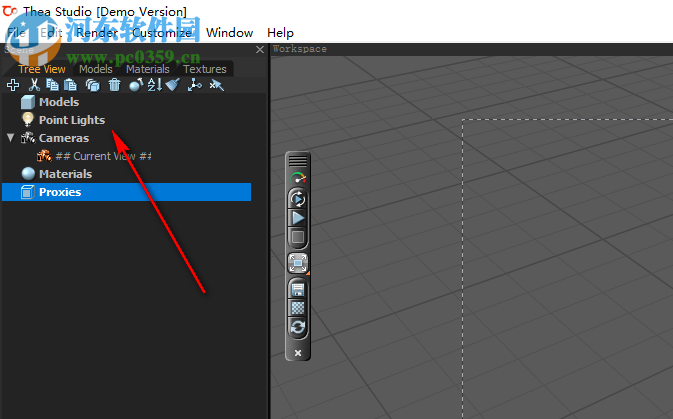Click the interactive render refresh-play button
673x419 pixels.
click(x=298, y=199)
